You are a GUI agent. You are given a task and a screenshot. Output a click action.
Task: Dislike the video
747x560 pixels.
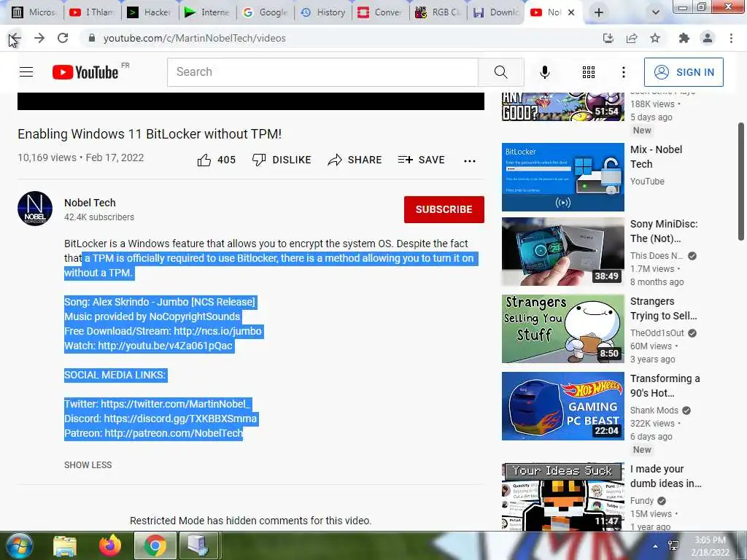click(x=282, y=160)
